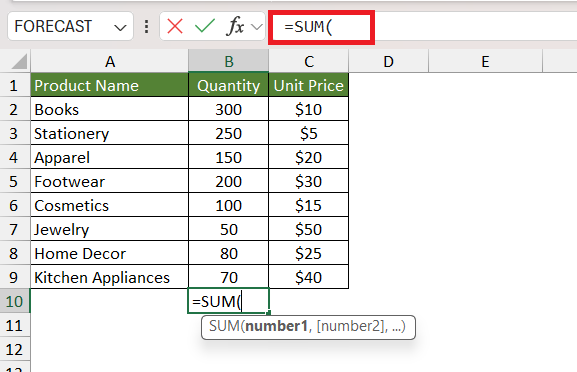Click unit price cell $5
Screen dimensions: 577x372
309,133
